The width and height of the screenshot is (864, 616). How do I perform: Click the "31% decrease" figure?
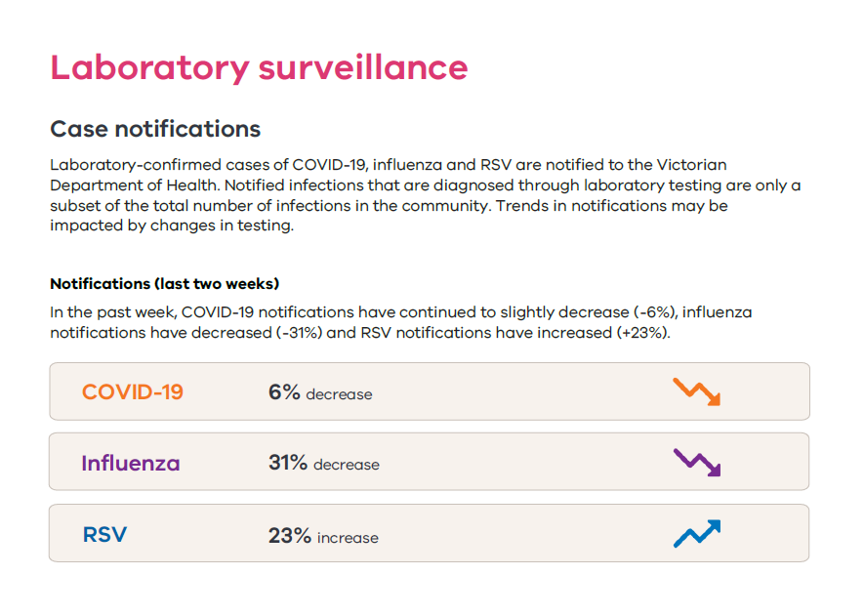323,464
